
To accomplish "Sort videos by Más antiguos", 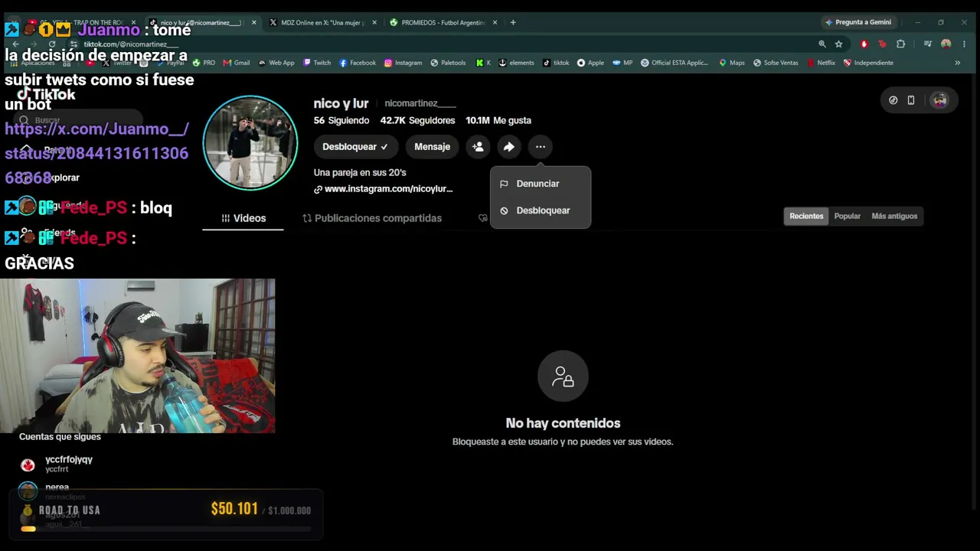I will point(894,217).
